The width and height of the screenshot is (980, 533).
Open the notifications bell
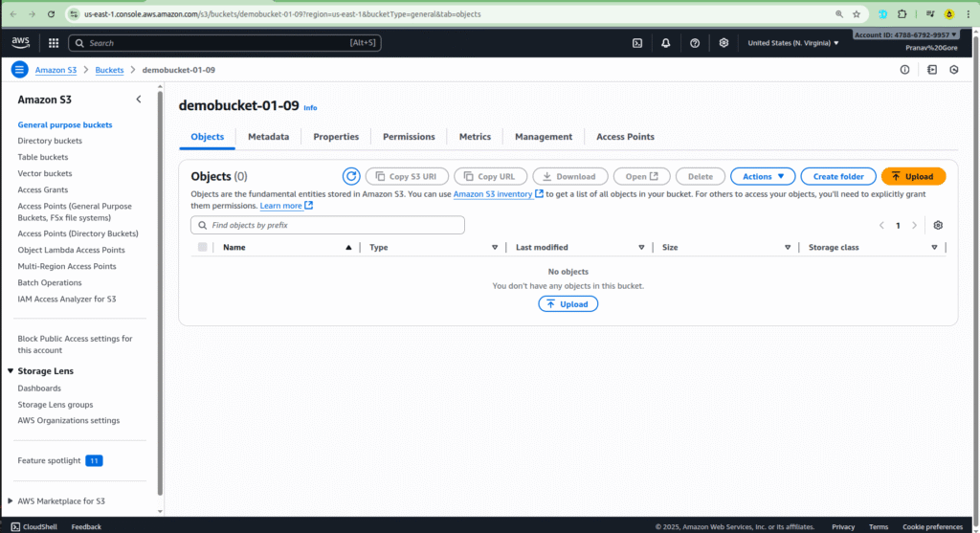pyautogui.click(x=666, y=43)
